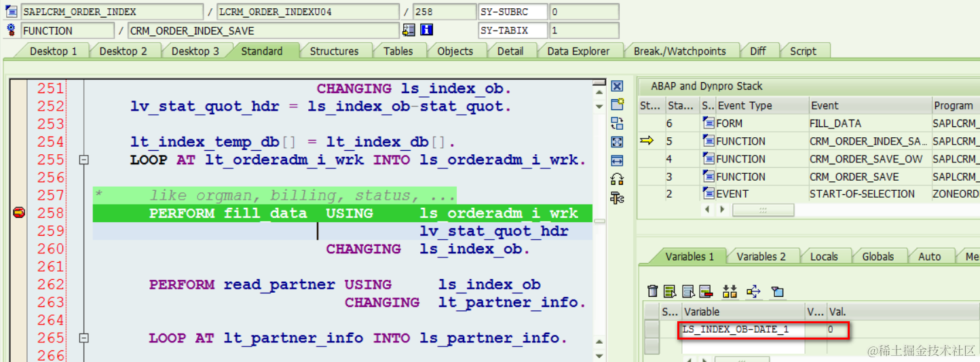Open the Diff tab
The image size is (980, 362).
point(758,51)
